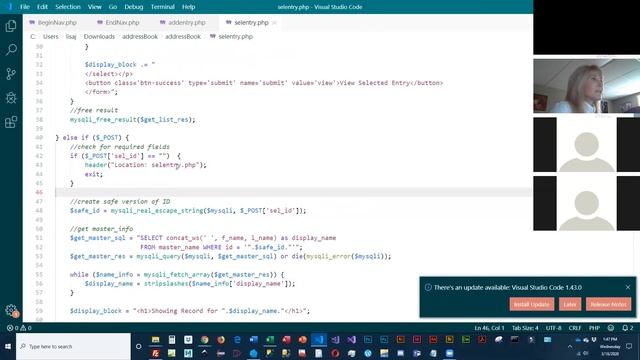The image size is (640, 360).
Task: Click the '//get master_info' comment line
Action: click(x=101, y=229)
